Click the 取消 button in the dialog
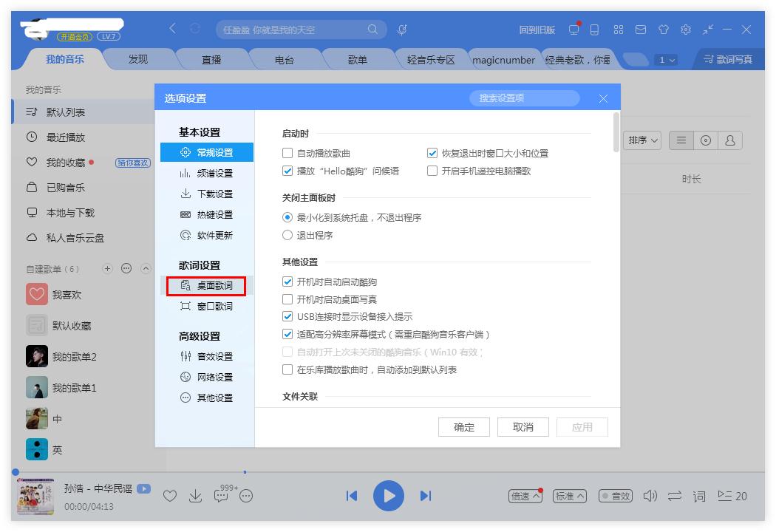The height and width of the screenshot is (532, 776). tap(523, 426)
